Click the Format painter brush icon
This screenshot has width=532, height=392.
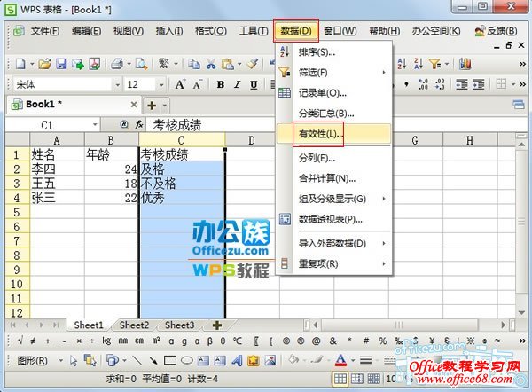(253, 64)
